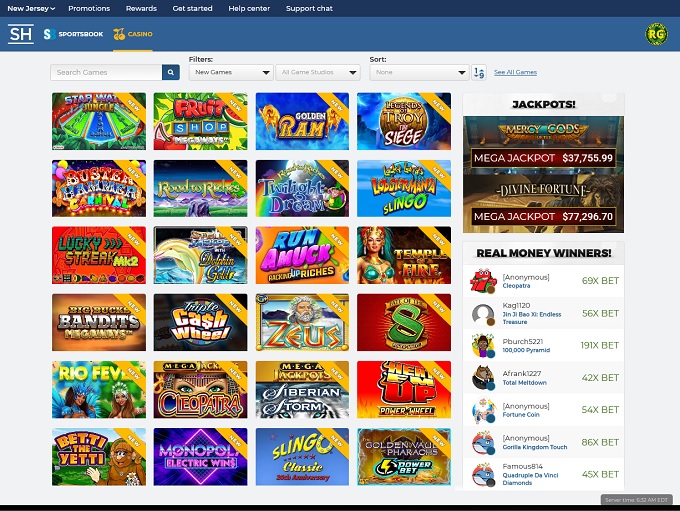Open the Support chat link
Screen dimensions: 680x511
(309, 8)
